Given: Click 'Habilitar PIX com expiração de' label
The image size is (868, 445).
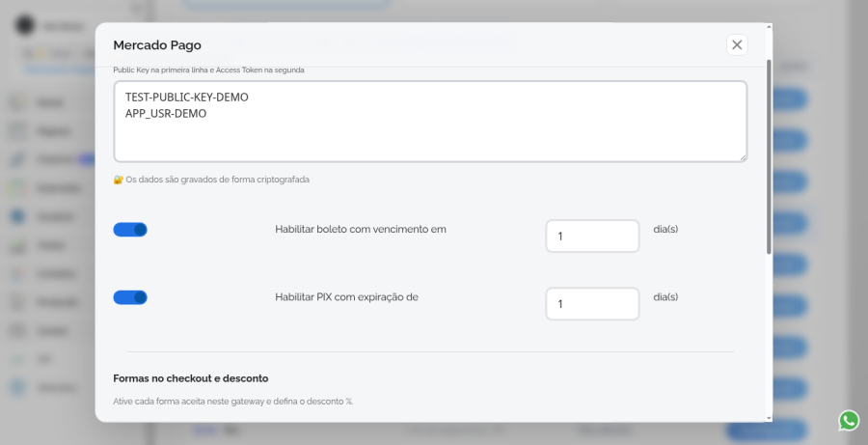Looking at the screenshot, I should [x=346, y=297].
